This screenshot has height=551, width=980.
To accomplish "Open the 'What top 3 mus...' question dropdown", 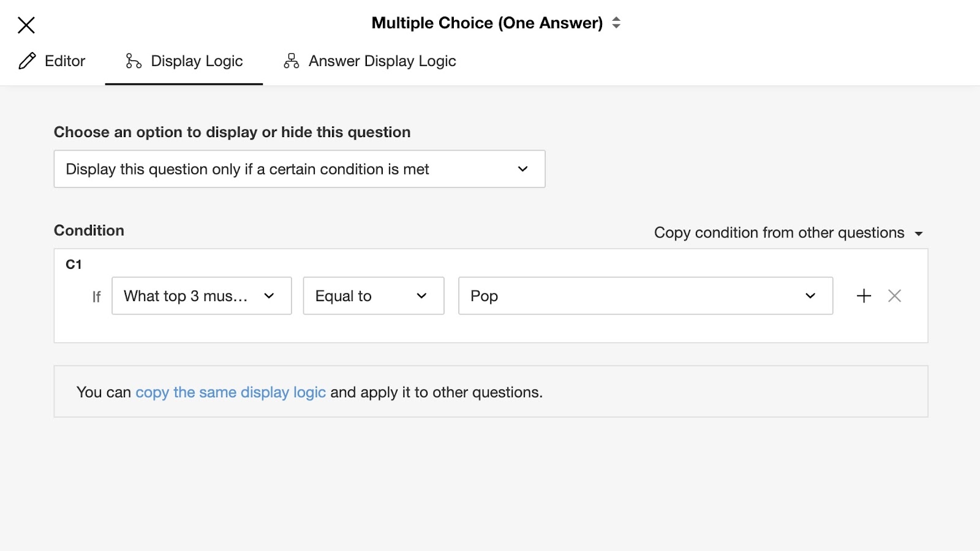I will tap(202, 296).
